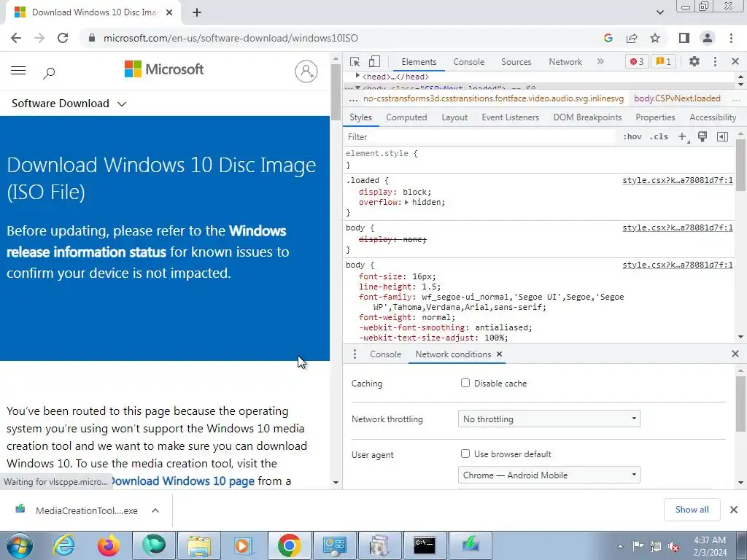
Task: Click the Windows Start orb
Action: [20, 545]
